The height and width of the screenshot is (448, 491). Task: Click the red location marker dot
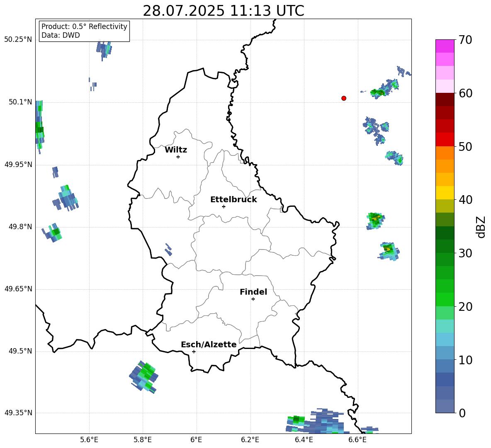point(344,98)
